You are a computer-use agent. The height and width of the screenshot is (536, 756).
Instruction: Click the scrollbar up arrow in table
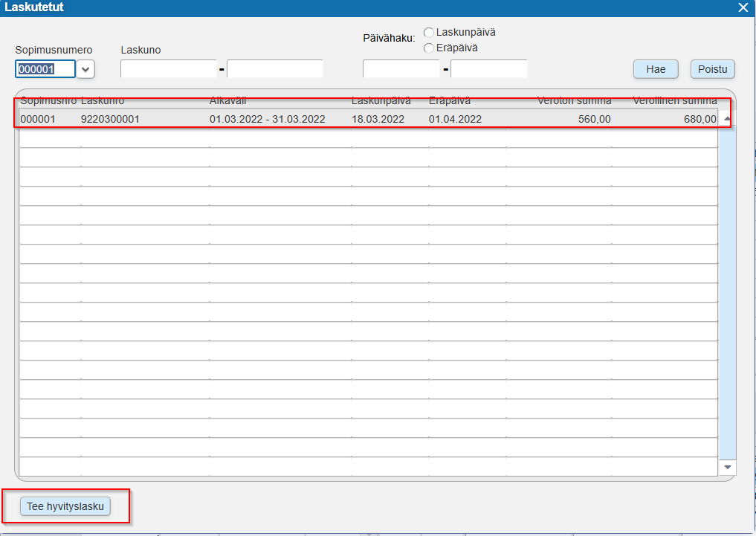[727, 118]
